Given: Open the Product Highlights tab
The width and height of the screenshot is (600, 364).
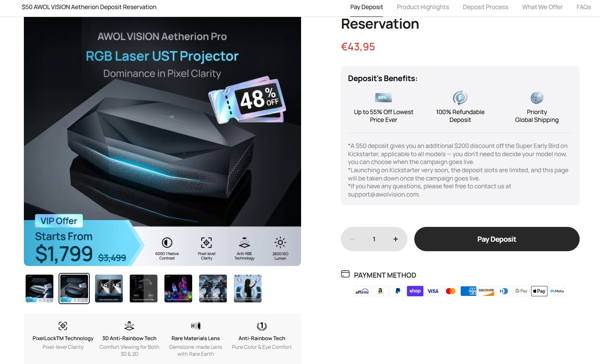Looking at the screenshot, I should pyautogui.click(x=423, y=7).
